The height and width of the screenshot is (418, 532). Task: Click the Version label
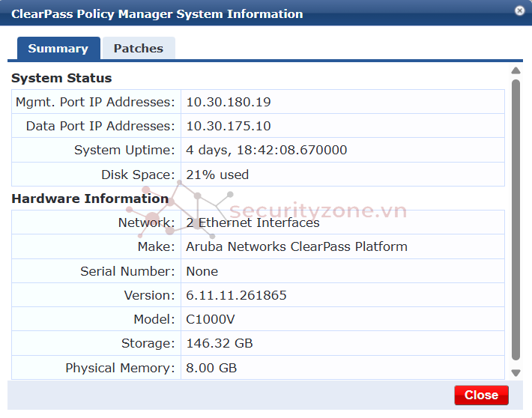point(149,295)
